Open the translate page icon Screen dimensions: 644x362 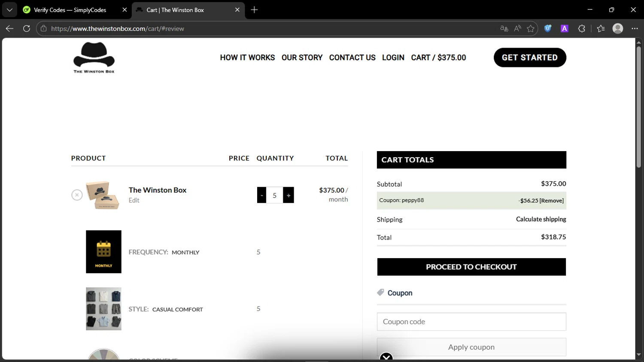[x=504, y=29]
